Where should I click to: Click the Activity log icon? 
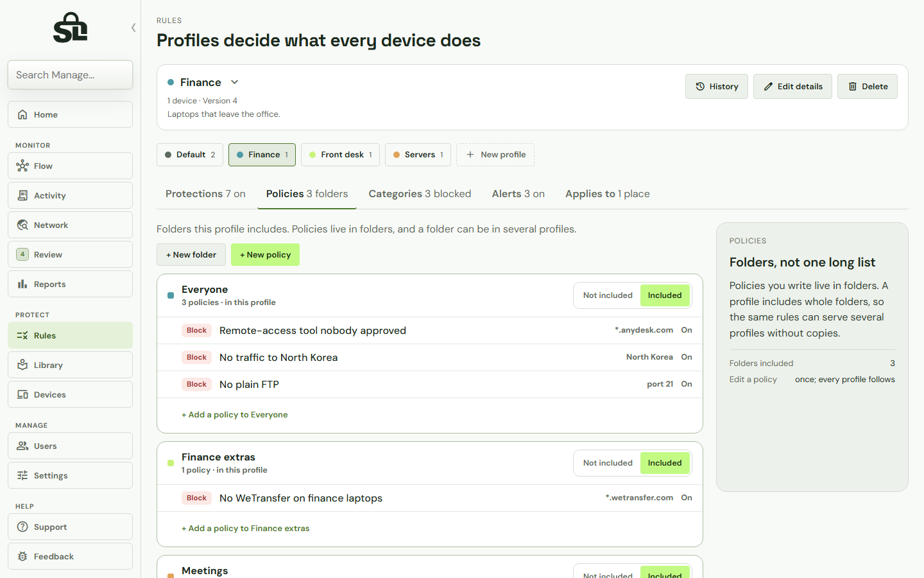click(22, 195)
